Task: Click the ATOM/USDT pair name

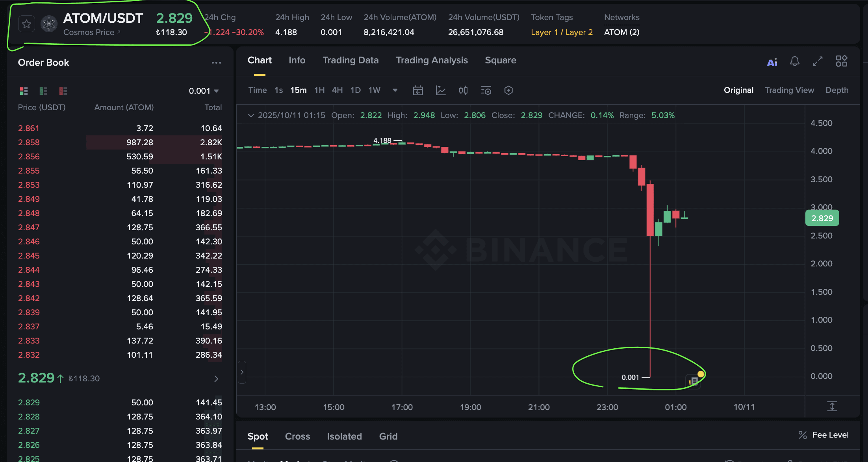Action: point(103,18)
